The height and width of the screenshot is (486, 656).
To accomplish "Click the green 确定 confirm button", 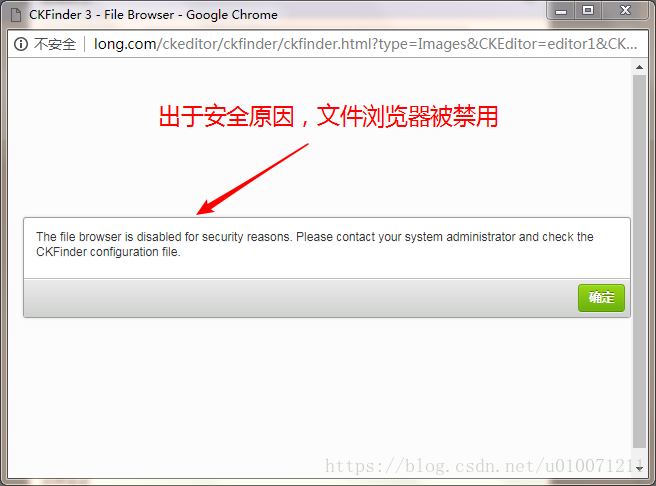I will (601, 298).
